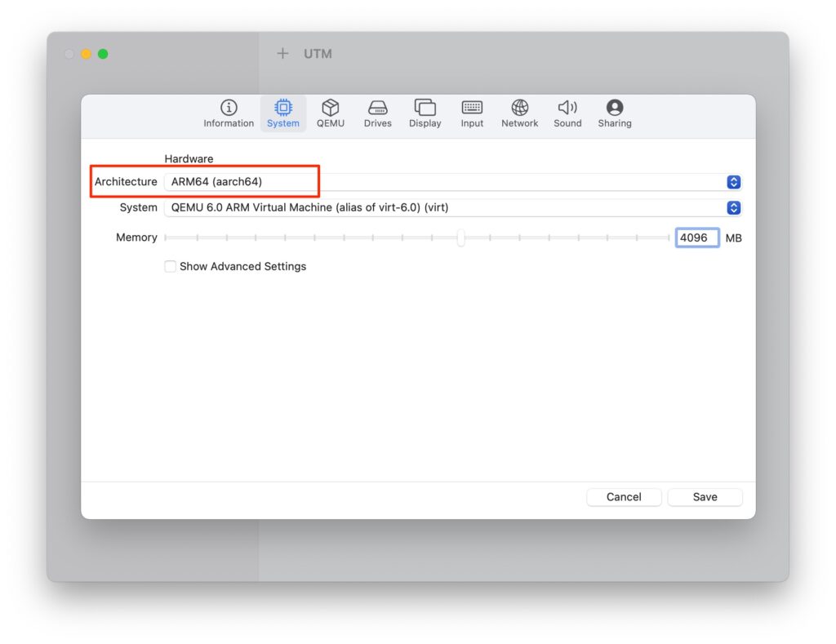836x644 pixels.
Task: Click the 'Hardware' section heading
Action: (x=189, y=159)
